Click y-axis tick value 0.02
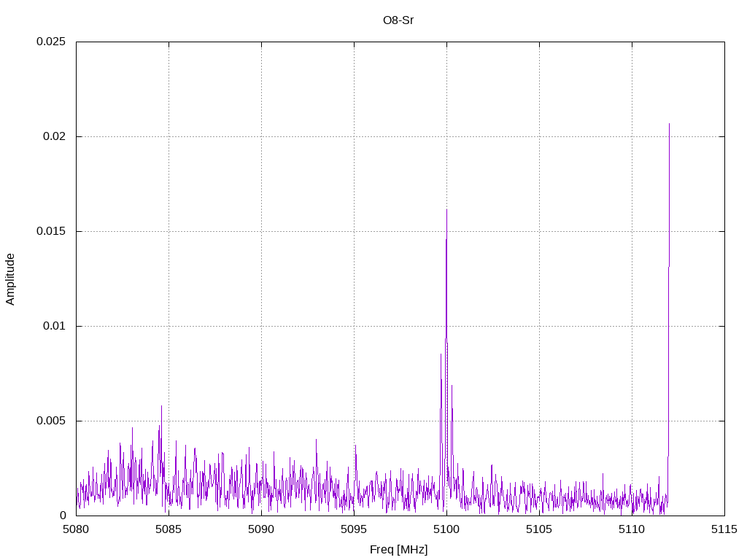747x560 pixels. coord(54,136)
